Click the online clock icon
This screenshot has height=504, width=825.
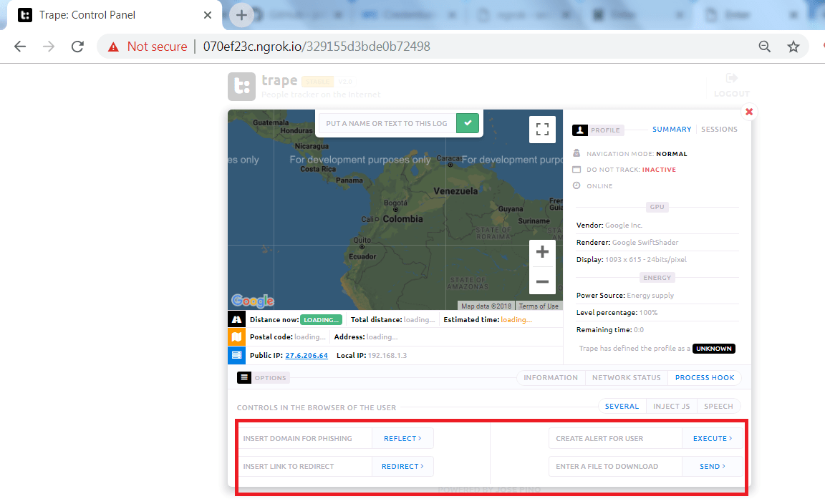tap(576, 185)
